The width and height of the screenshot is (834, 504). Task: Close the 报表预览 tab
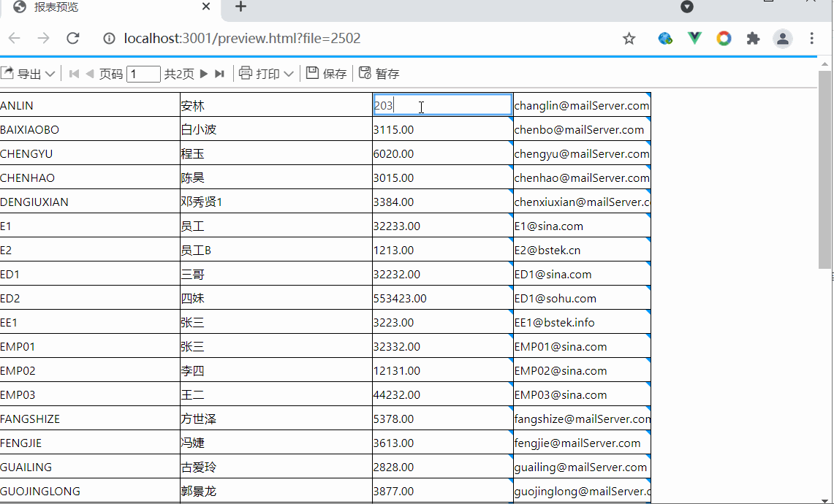[x=206, y=7]
